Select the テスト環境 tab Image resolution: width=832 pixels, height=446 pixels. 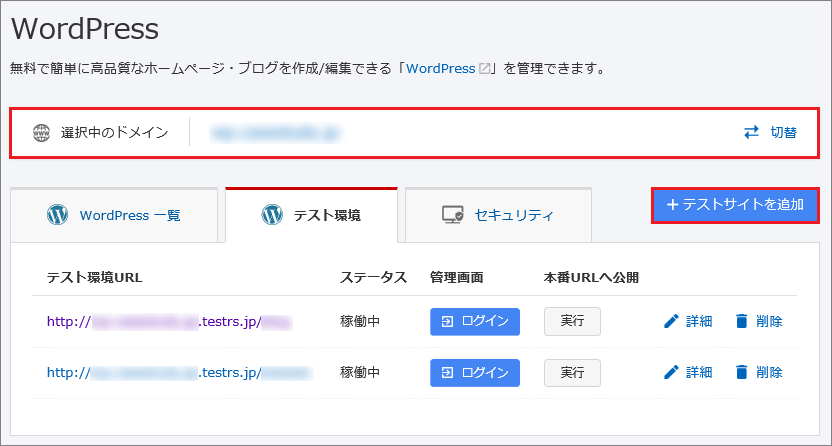click(311, 215)
